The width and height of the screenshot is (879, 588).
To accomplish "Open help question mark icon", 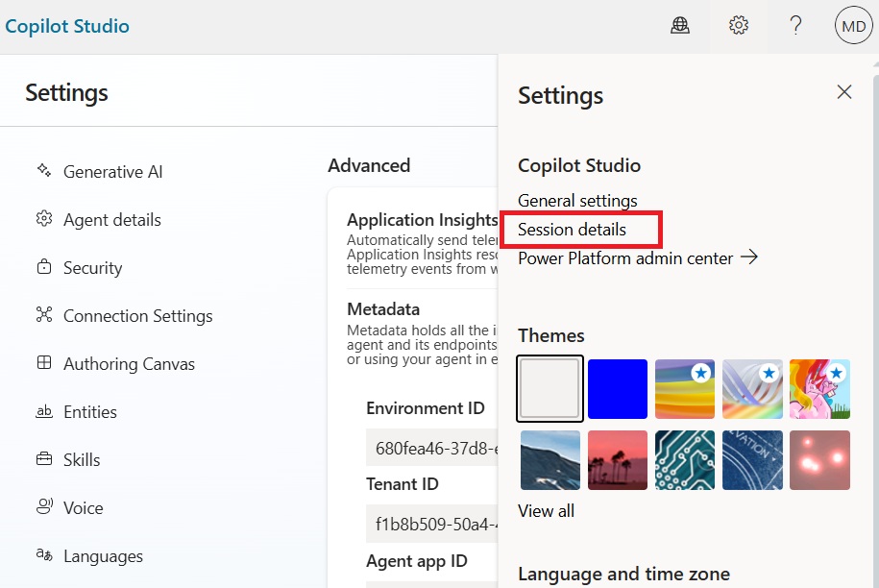I will [795, 26].
